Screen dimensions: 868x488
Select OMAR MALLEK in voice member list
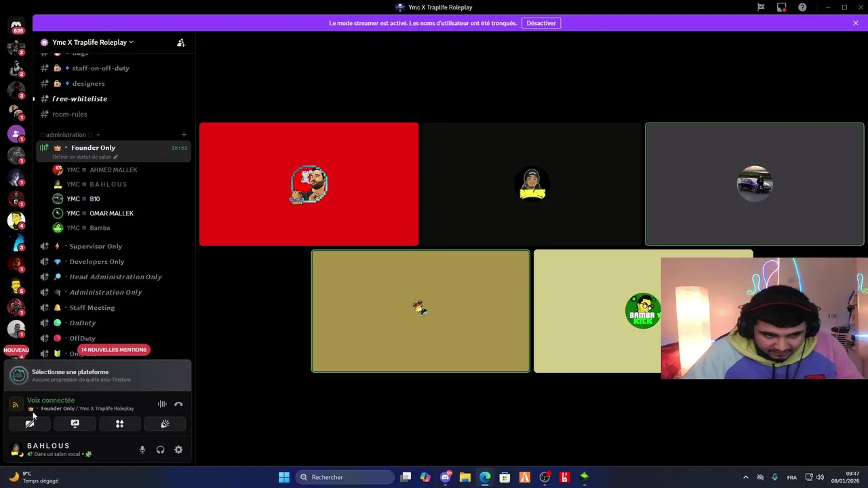(112, 213)
